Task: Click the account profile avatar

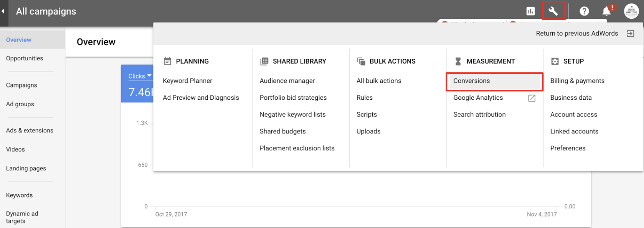Action: (x=631, y=11)
